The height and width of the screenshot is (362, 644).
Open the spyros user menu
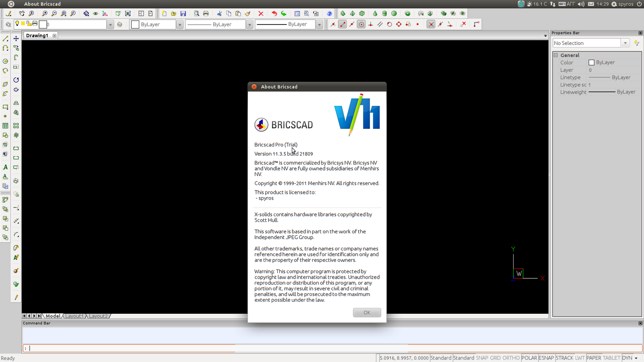(x=623, y=4)
